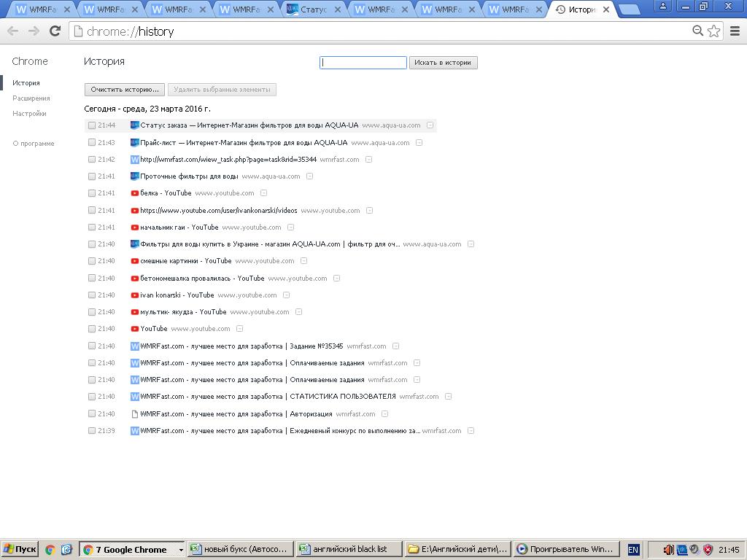Viewport: 747px width, 560px height.
Task: Click the Пуск start button
Action: (x=20, y=550)
